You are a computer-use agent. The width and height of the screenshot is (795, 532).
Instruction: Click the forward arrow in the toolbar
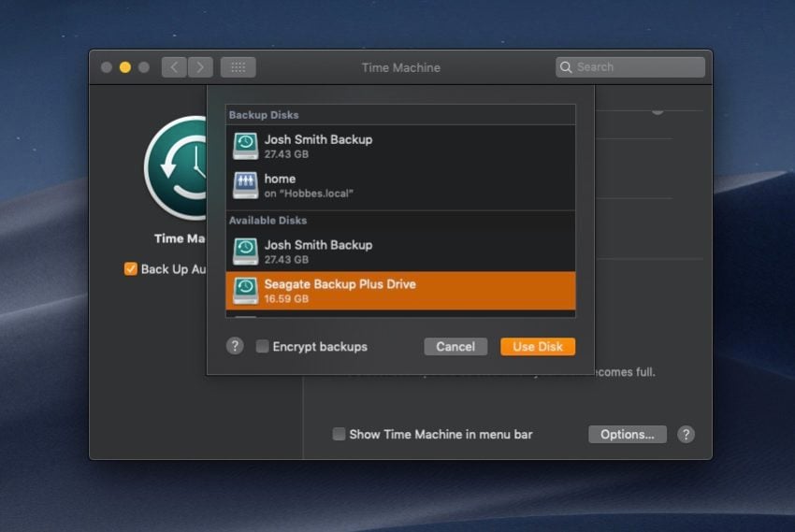[x=200, y=67]
